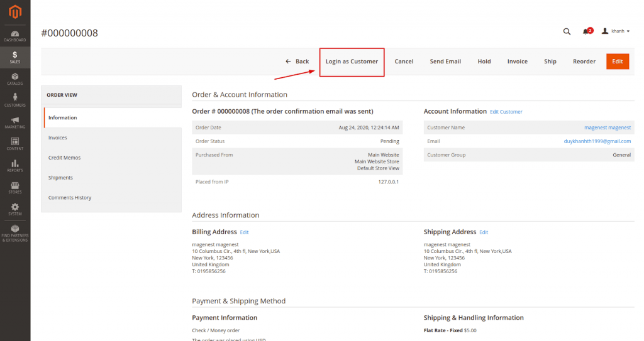Viewport: 644px width, 341px height.
Task: Switch to the Invoices tab
Action: click(x=58, y=138)
